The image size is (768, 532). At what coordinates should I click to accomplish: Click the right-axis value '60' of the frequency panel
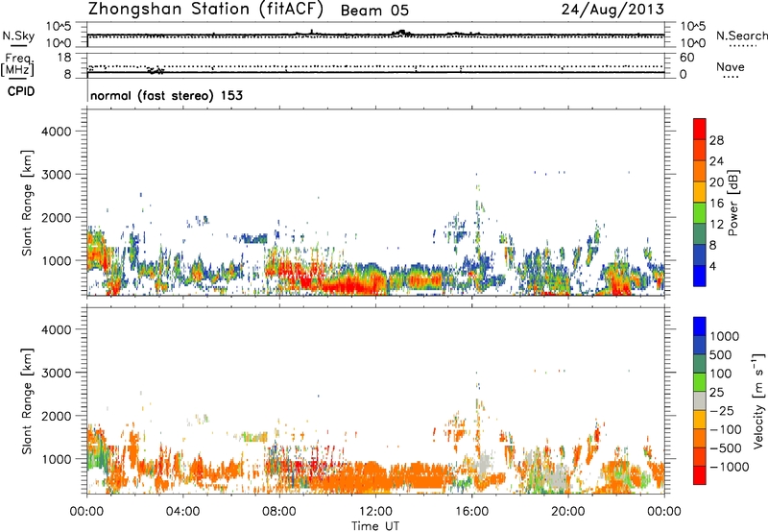point(686,58)
